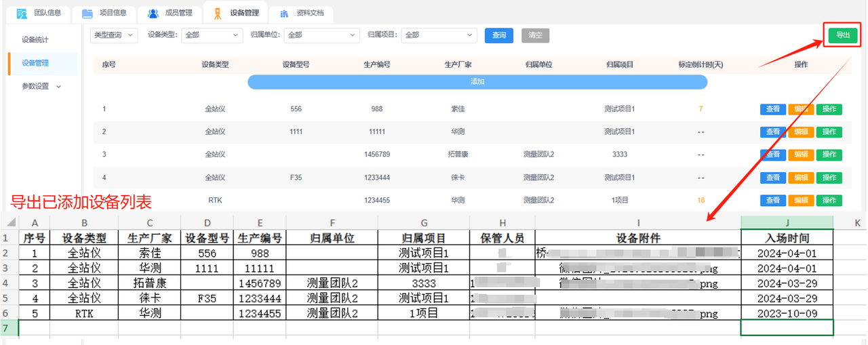The image size is (868, 345).
Task: Click 编辑 for the 拓普康 device row
Action: (800, 155)
